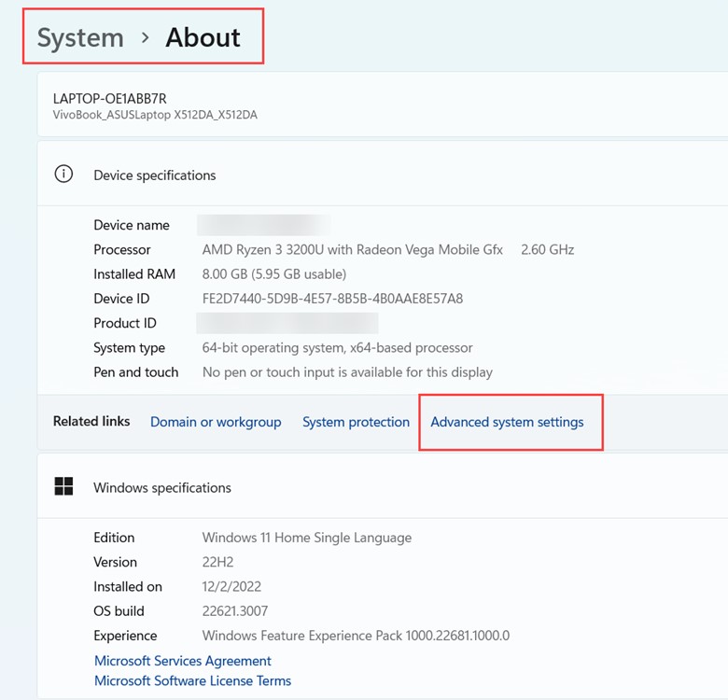Click the Related links label

pyautogui.click(x=91, y=421)
